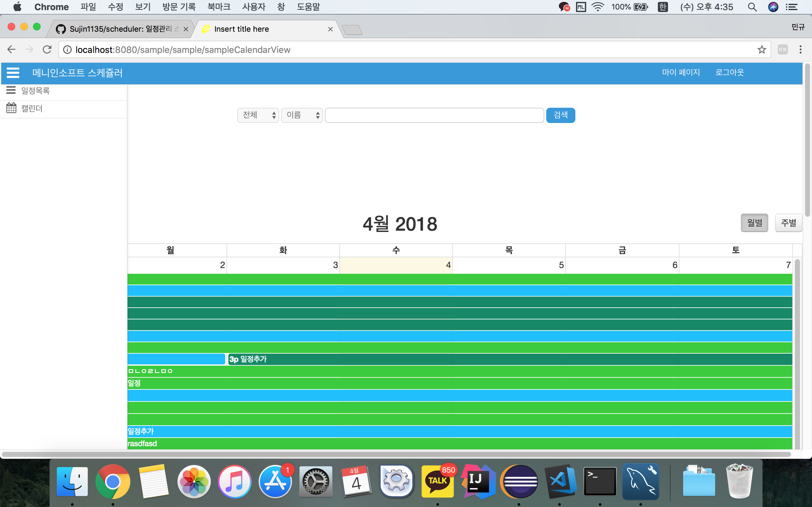This screenshot has width=812, height=507.
Task: Click the 로그아웃 link in header
Action: point(730,73)
